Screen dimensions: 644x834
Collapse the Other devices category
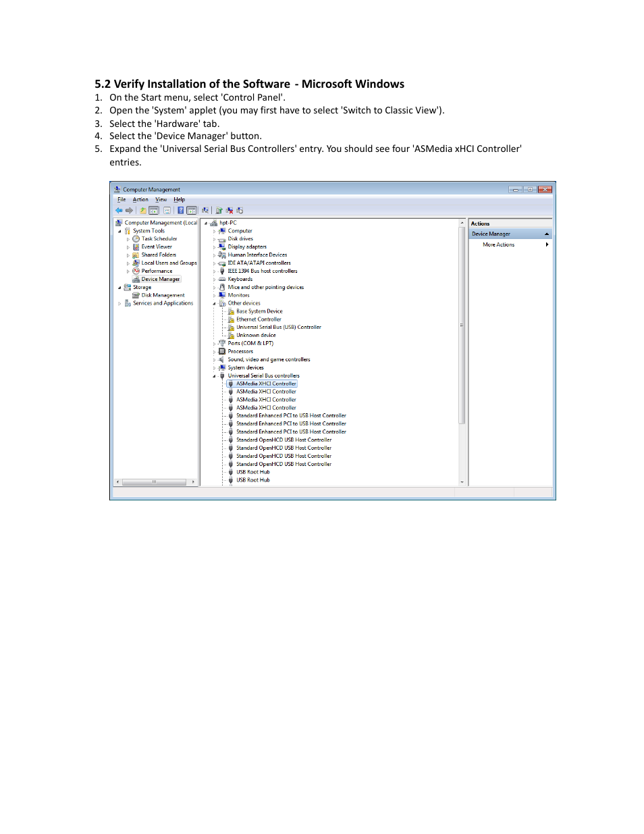[x=215, y=304]
